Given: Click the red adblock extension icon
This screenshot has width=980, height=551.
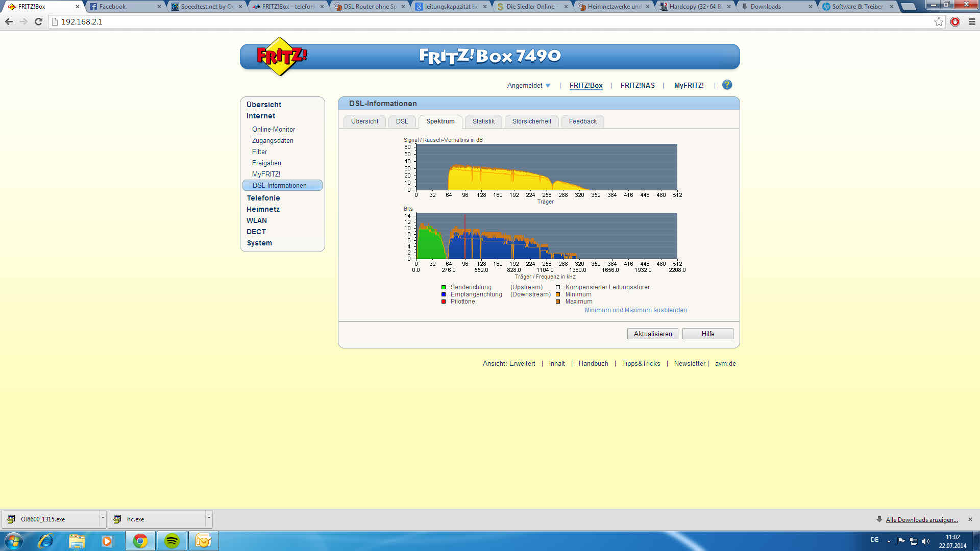Looking at the screenshot, I should [x=955, y=21].
